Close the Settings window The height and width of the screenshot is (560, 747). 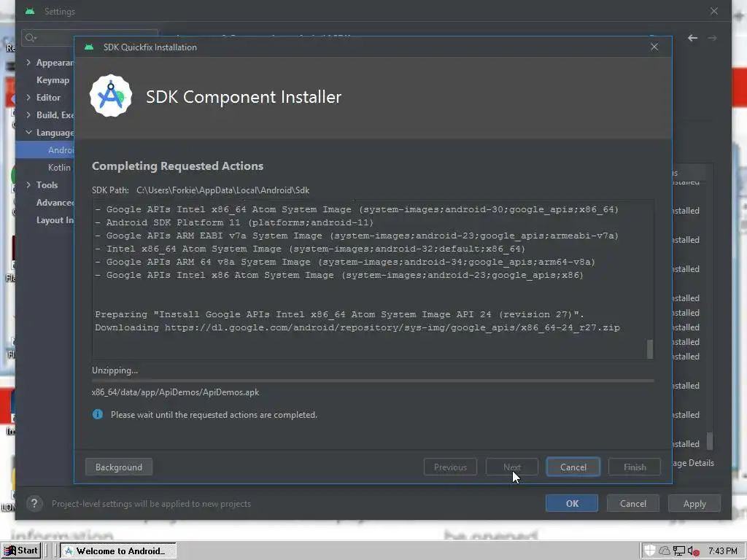(713, 11)
